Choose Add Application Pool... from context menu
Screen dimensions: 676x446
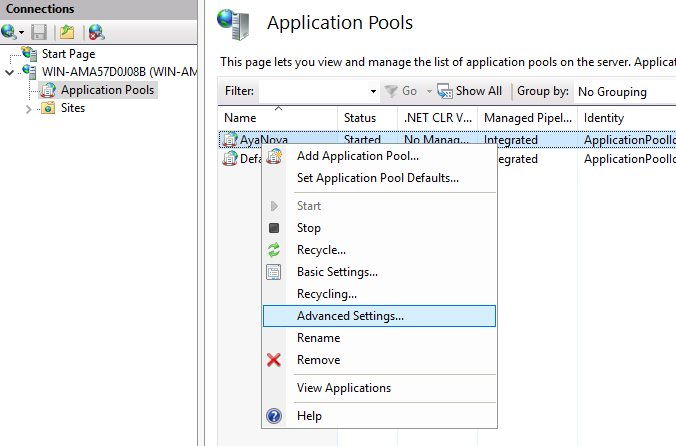click(x=379, y=156)
